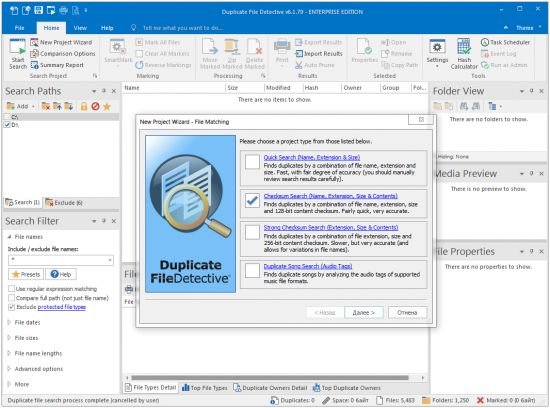This screenshot has width=550, height=408.
Task: Expand the More section
Action: click(x=9, y=384)
